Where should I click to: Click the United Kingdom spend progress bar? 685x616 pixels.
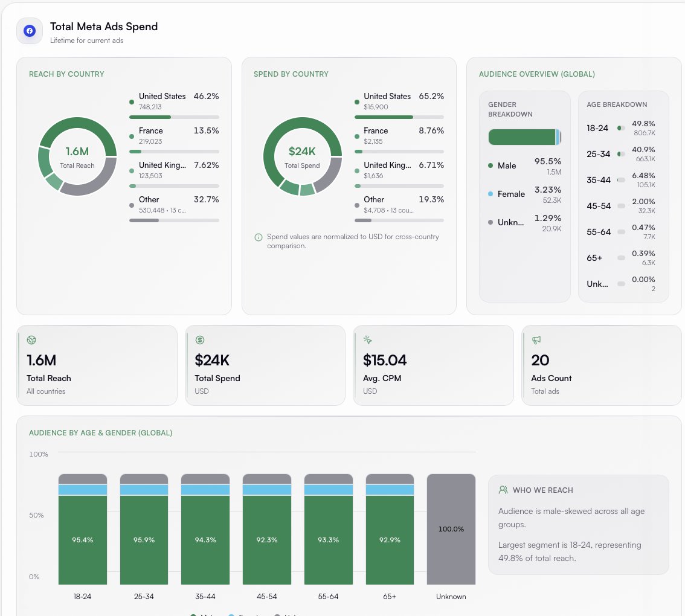point(399,186)
